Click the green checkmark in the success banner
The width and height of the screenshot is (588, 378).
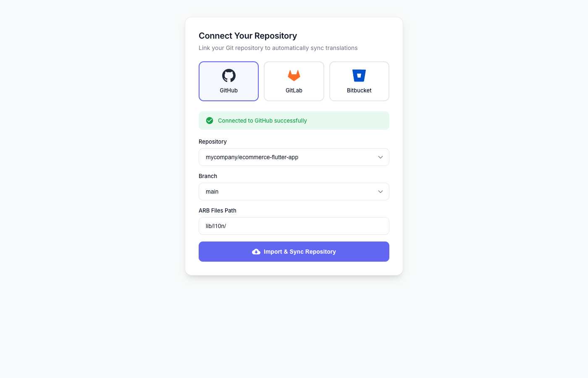[210, 121]
